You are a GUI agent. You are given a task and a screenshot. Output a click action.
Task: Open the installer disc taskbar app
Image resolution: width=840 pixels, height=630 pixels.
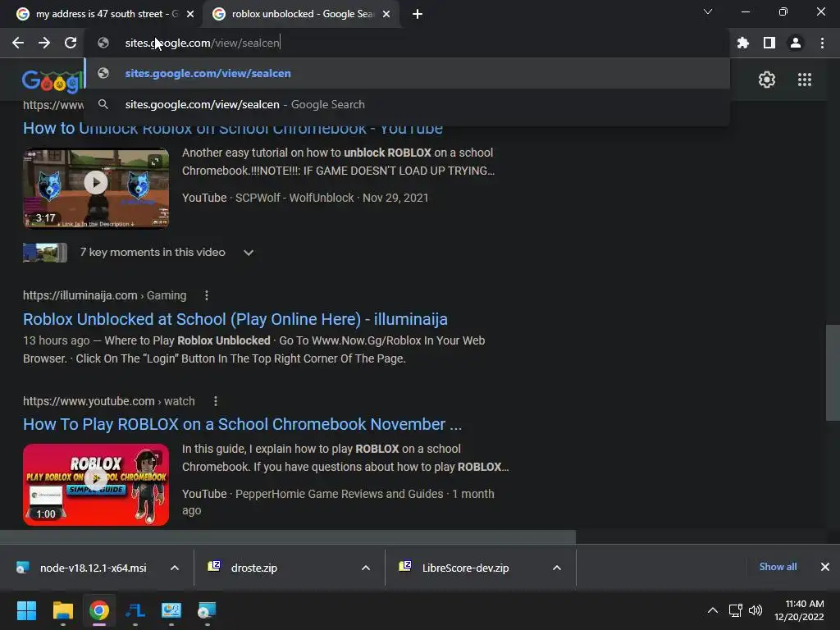click(207, 610)
